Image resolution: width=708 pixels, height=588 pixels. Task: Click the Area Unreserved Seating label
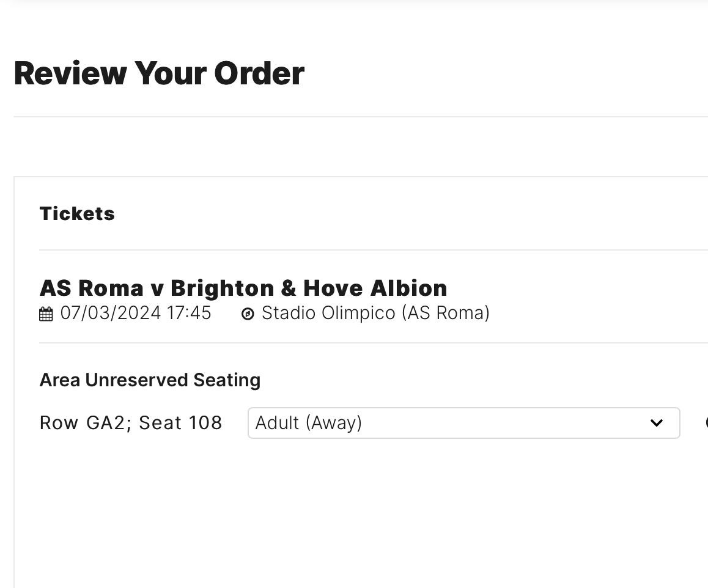pyautogui.click(x=150, y=380)
